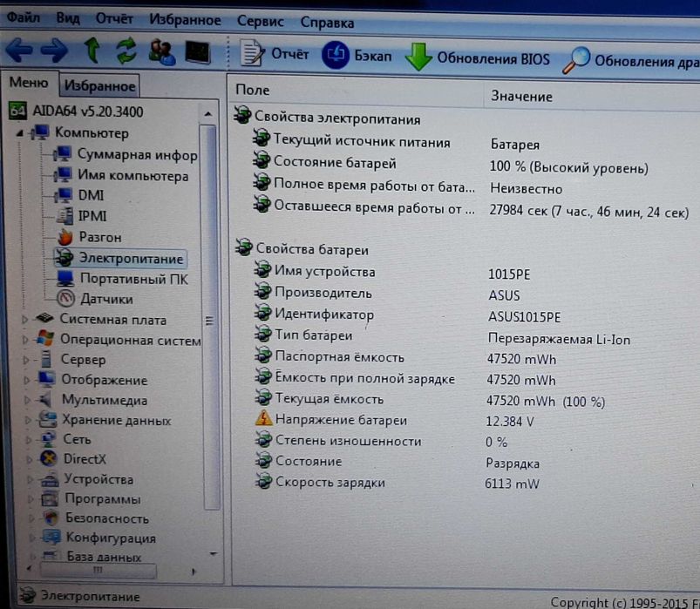Click the Устройства devices icon
This screenshot has height=609, width=700.
click(50, 479)
